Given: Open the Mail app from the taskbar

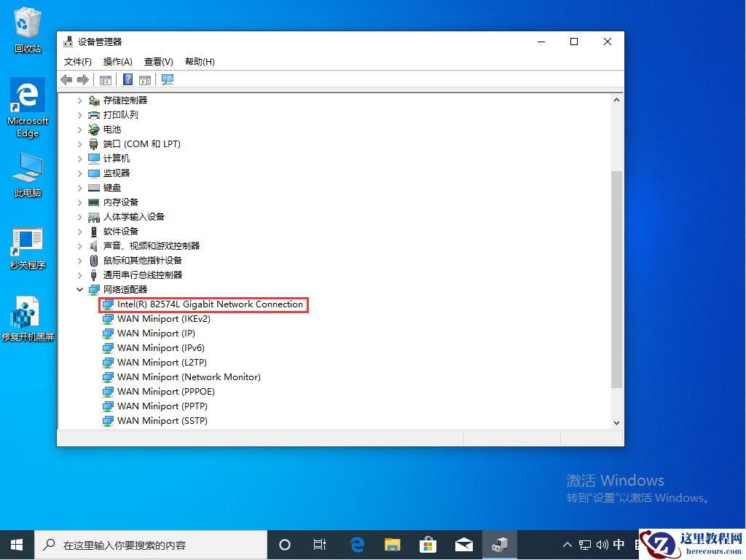Looking at the screenshot, I should click(463, 544).
